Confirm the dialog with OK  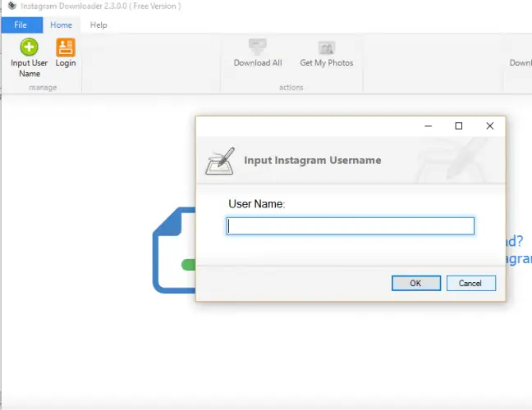pyautogui.click(x=416, y=283)
